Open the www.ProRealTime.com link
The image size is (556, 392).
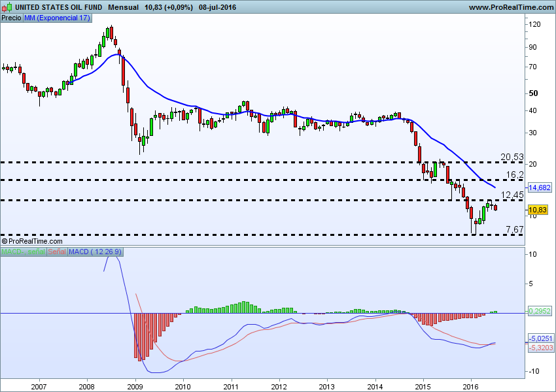[511, 7]
